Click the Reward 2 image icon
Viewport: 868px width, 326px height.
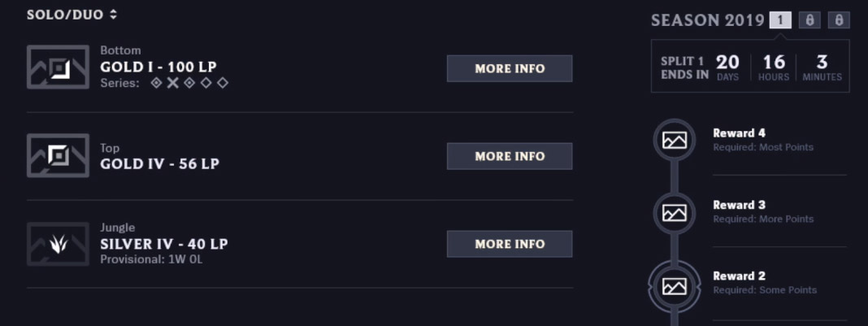tap(675, 286)
